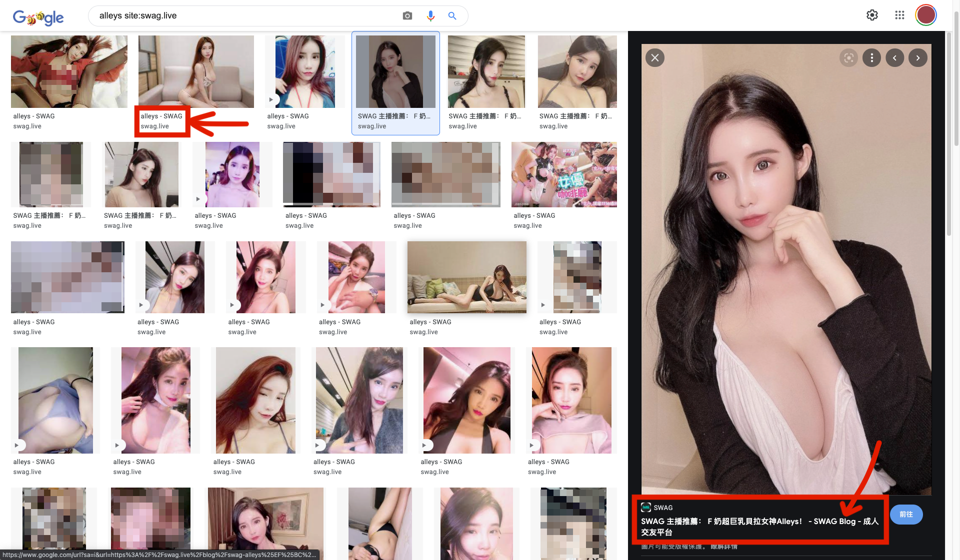The image size is (960, 560).
Task: Go to previous image in preview
Action: [894, 58]
